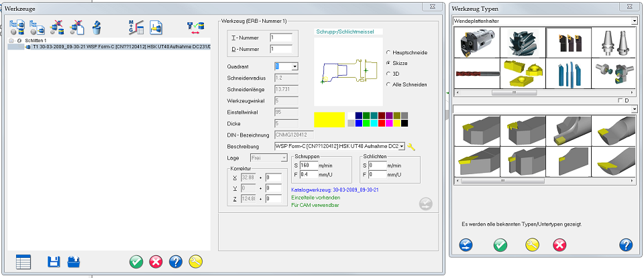Image resolution: width=644 pixels, height=278 pixels.
Task: Click yellow wrench icon in Werkzeug Typen
Action: pyautogui.click(x=532, y=245)
